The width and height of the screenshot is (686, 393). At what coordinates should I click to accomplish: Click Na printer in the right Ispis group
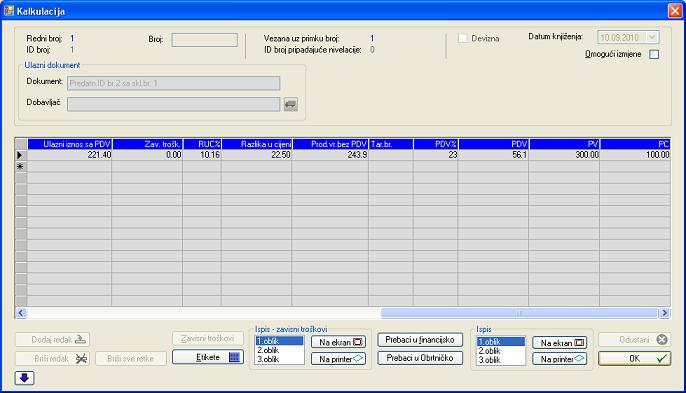pyautogui.click(x=560, y=359)
